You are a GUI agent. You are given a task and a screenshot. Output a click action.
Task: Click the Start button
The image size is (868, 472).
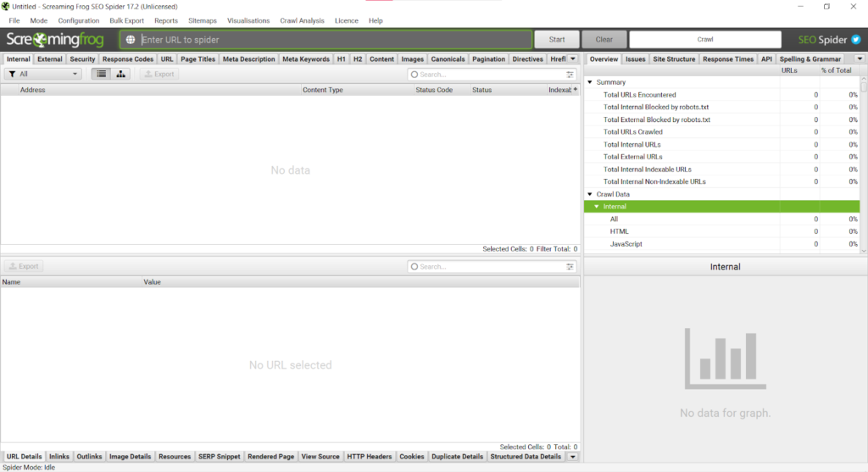557,39
